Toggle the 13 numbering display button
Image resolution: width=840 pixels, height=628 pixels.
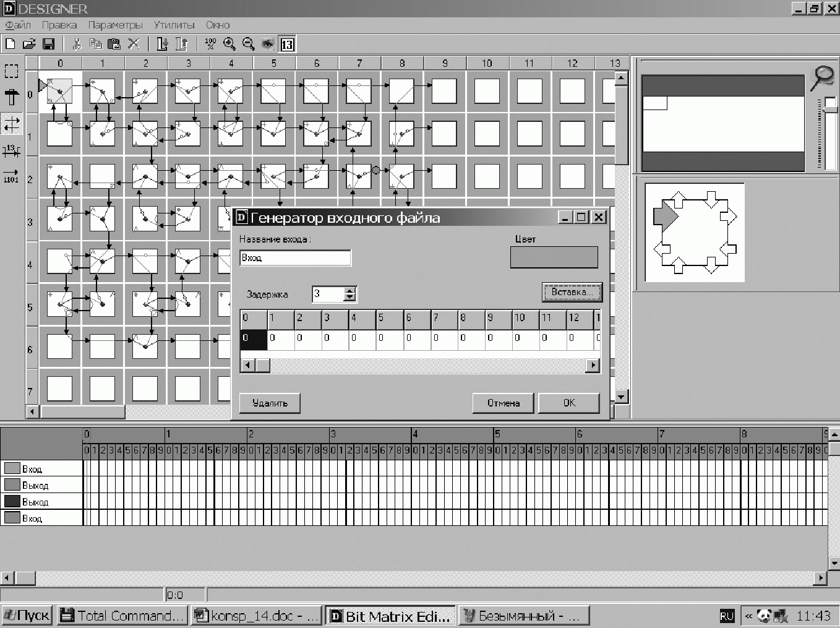287,45
